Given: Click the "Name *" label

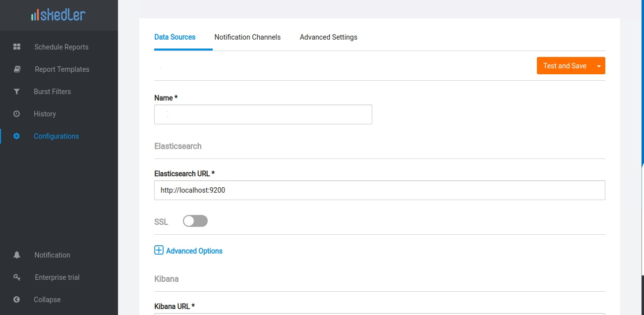Looking at the screenshot, I should point(166,98).
